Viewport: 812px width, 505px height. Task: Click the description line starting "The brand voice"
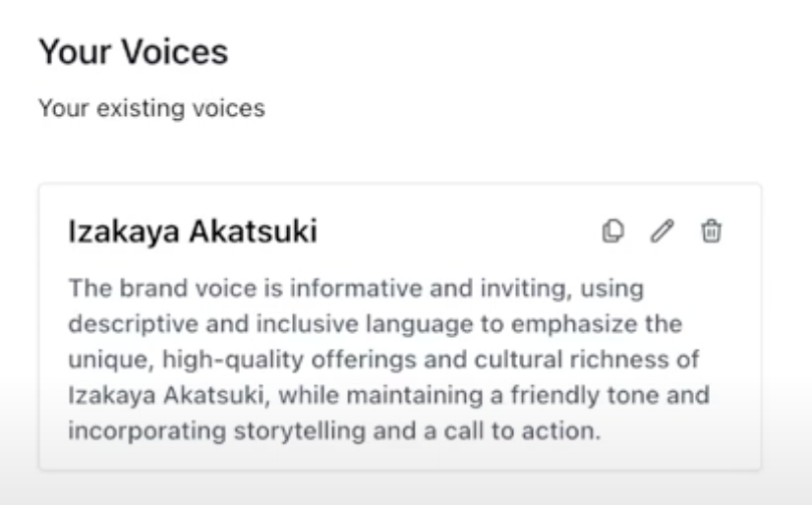click(354, 289)
